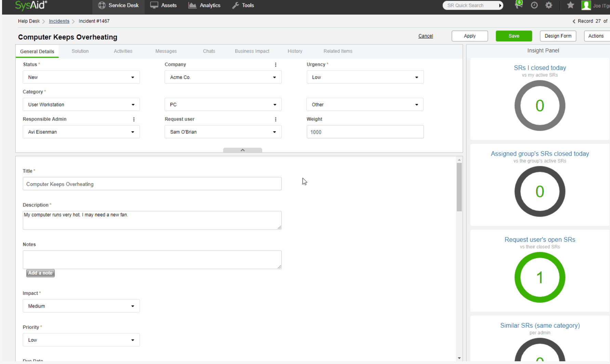The height and width of the screenshot is (364, 610).
Task: Open Request user options kebab icon
Action: (x=276, y=119)
